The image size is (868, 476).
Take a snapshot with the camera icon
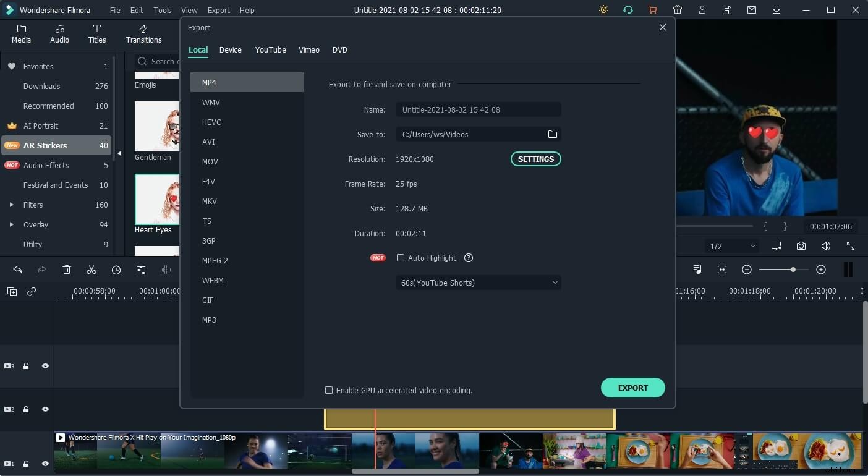click(801, 246)
